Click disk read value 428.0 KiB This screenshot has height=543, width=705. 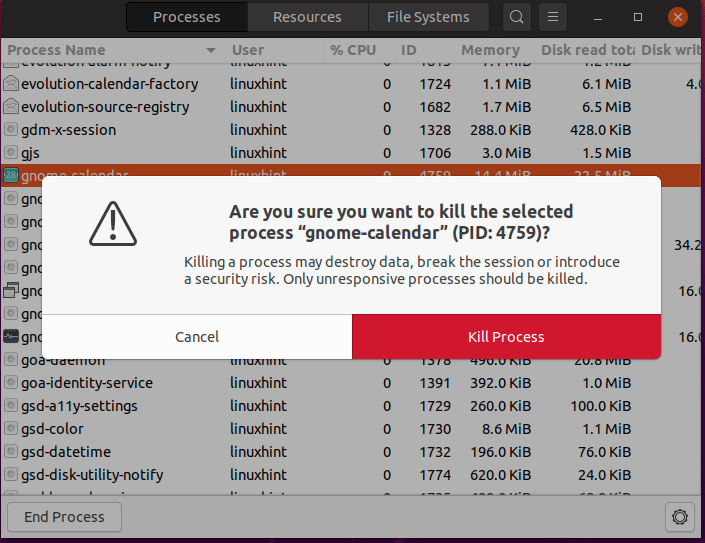(x=601, y=130)
